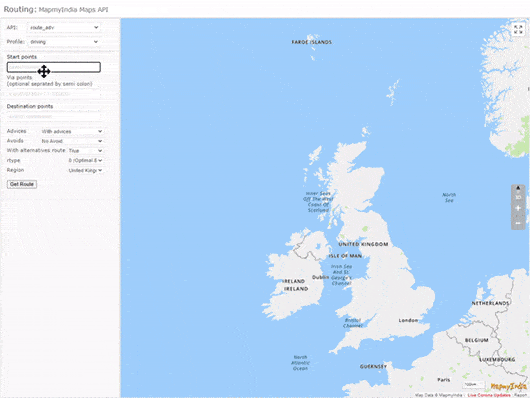Zoom in with the plus icon
This screenshot has width=530, height=398.
[x=518, y=208]
